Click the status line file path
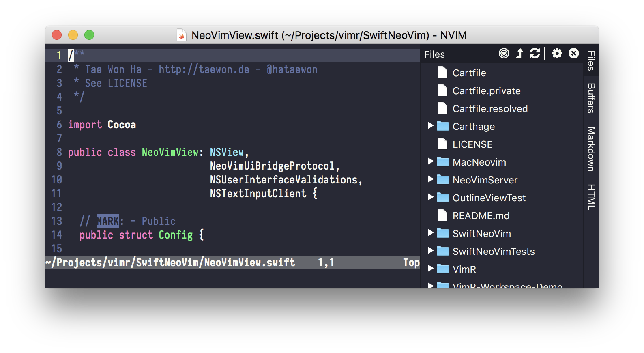 (170, 263)
